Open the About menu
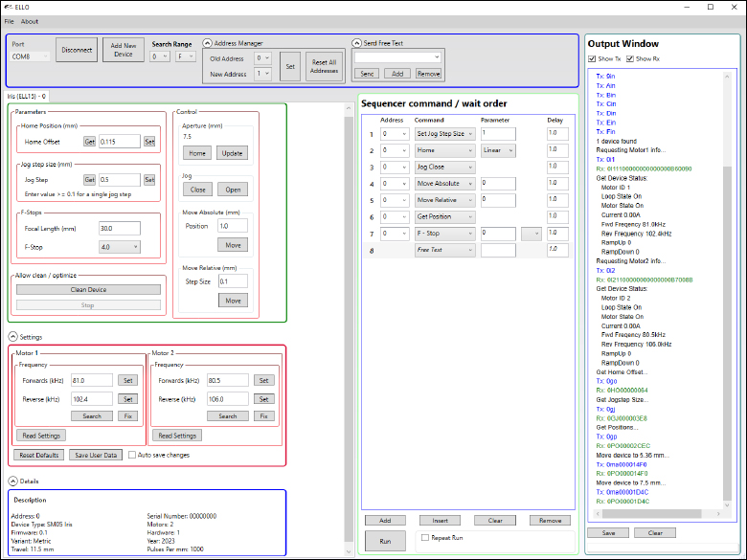This screenshot has height=560, width=747. point(30,21)
